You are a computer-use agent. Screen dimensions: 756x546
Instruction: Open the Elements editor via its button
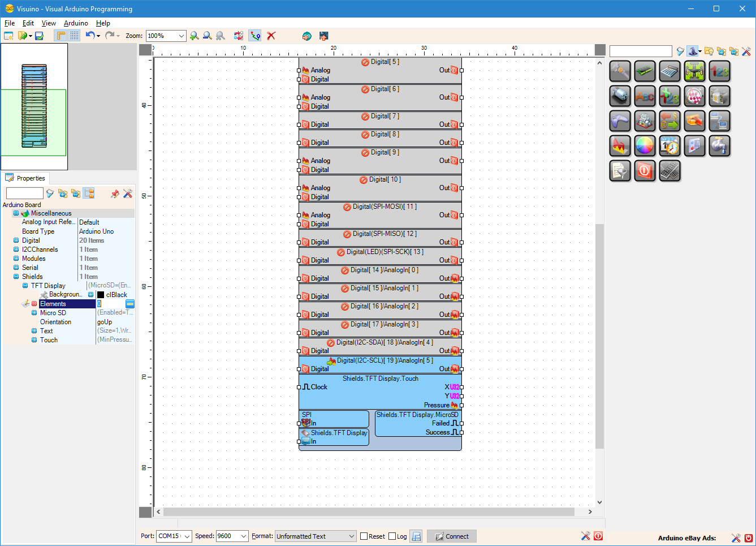pyautogui.click(x=129, y=303)
